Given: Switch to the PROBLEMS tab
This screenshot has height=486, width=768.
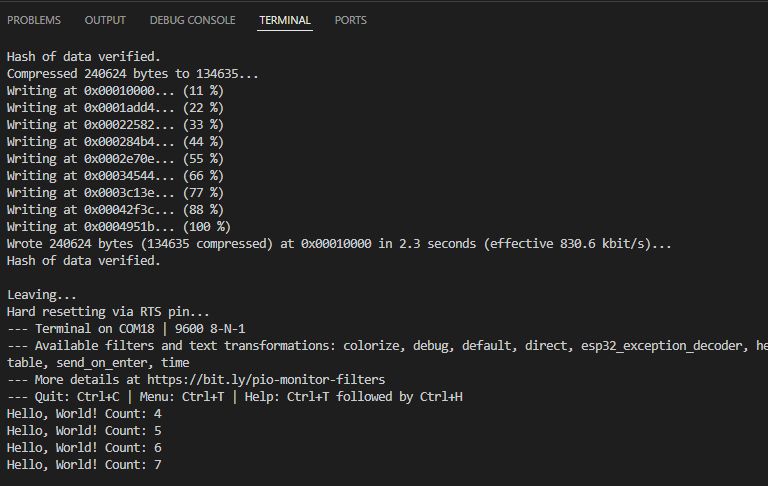Looking at the screenshot, I should [34, 20].
